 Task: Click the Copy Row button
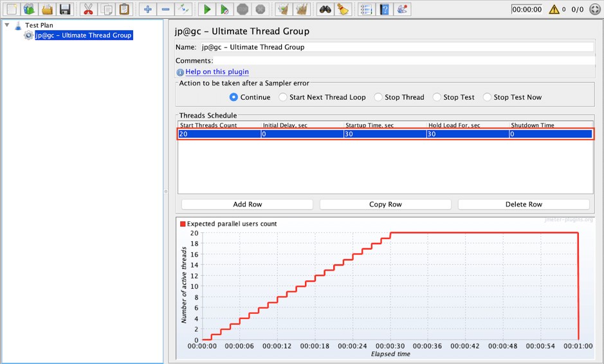[x=385, y=204]
